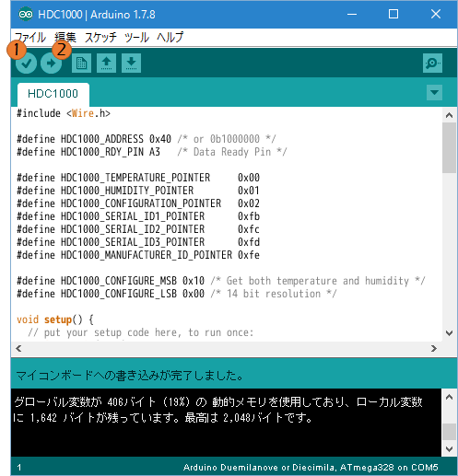458x476 pixels.
Task: Click the console scrollbar thumb
Action: (449, 432)
